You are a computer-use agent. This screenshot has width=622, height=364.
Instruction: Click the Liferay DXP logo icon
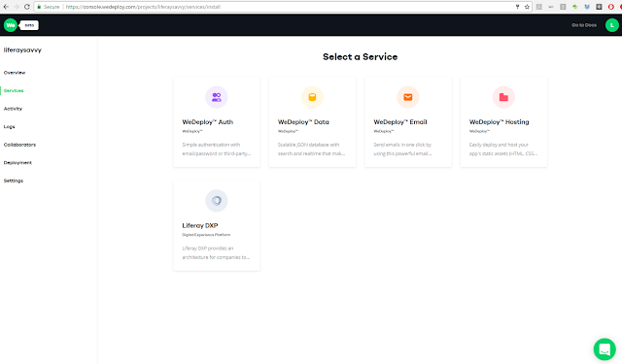tap(217, 200)
